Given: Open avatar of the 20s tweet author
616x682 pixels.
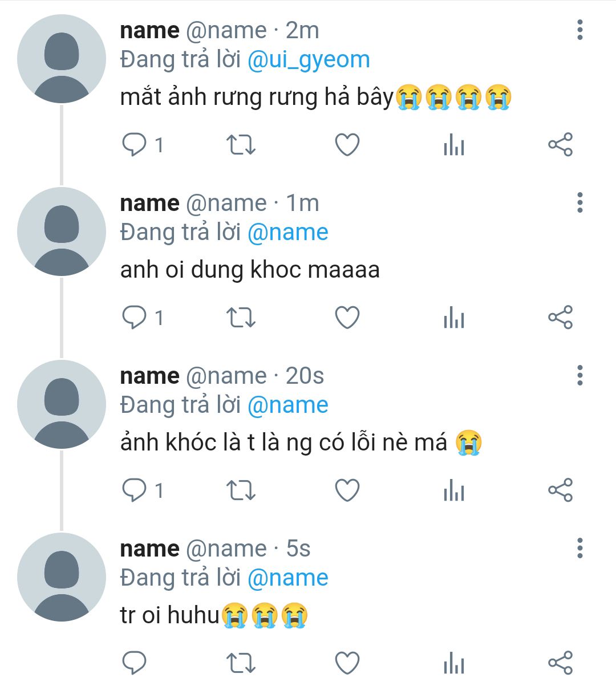Looking at the screenshot, I should pos(62,404).
